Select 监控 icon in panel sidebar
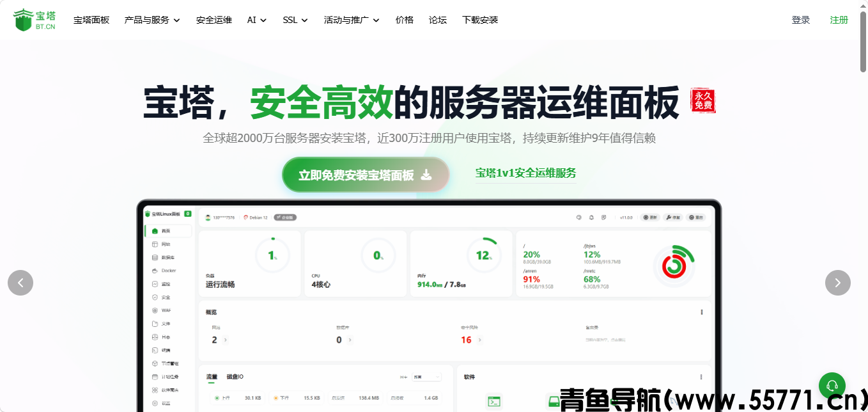Viewport: 868px width, 412px height. tap(155, 283)
